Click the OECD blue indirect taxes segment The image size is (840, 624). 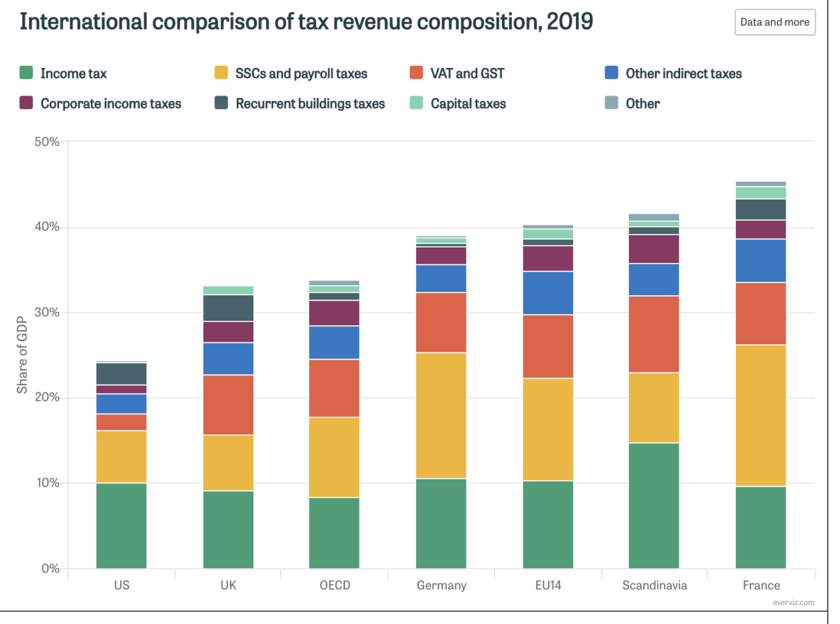pos(334,342)
